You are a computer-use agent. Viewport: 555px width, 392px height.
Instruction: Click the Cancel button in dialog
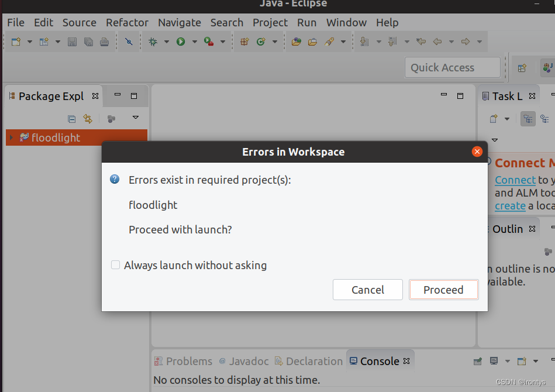(x=368, y=290)
